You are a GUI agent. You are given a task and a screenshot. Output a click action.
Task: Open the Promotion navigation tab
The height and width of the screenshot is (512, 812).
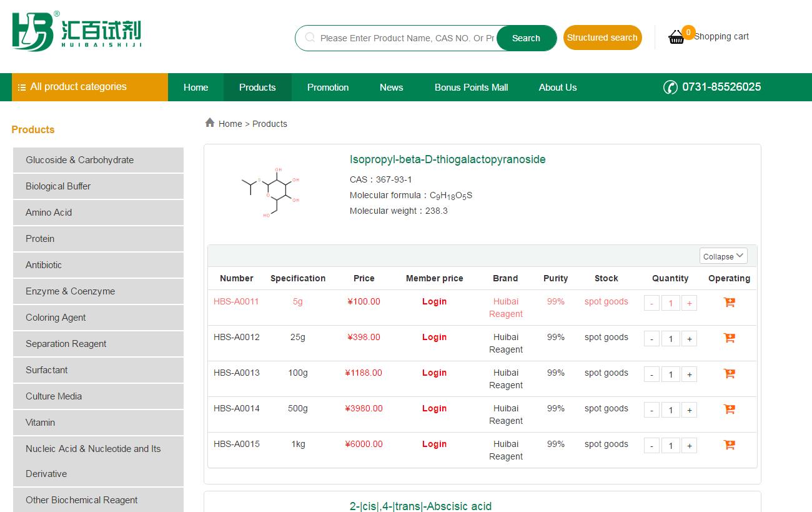click(328, 88)
